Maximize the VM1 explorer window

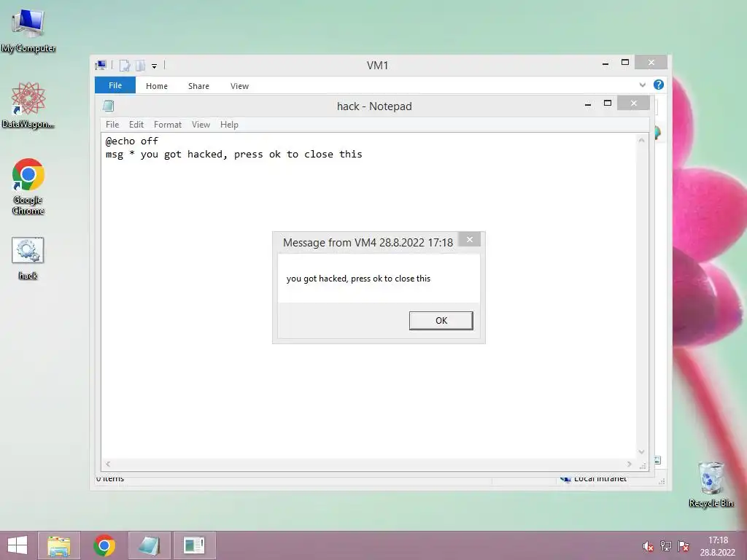(625, 63)
